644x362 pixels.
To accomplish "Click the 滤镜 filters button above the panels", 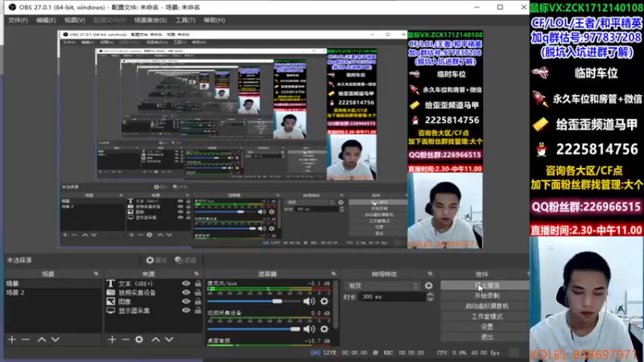I will coord(186,260).
